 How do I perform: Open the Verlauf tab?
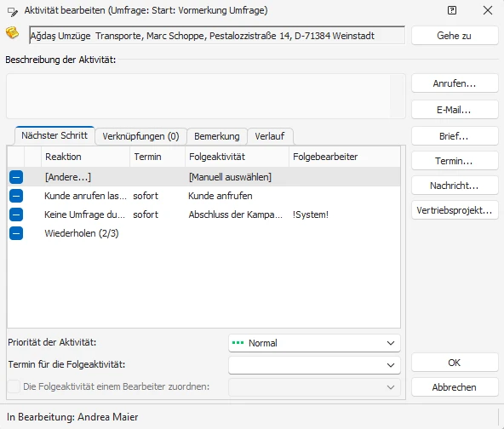pos(270,136)
